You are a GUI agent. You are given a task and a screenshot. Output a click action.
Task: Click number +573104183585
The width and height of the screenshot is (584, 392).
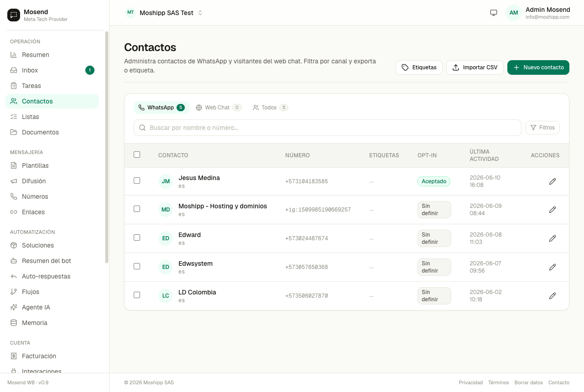[307, 181]
